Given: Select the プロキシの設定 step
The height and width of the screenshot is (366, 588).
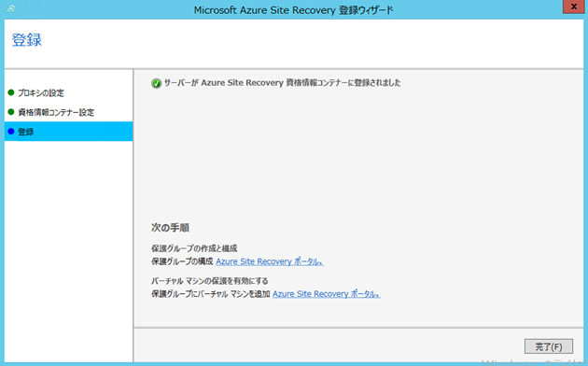Looking at the screenshot, I should point(69,92).
